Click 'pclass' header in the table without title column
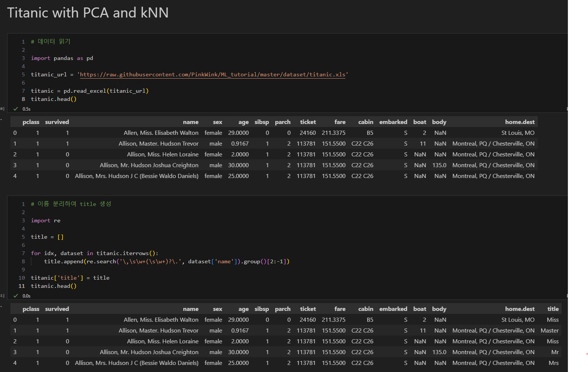The image size is (588, 372). [31, 122]
